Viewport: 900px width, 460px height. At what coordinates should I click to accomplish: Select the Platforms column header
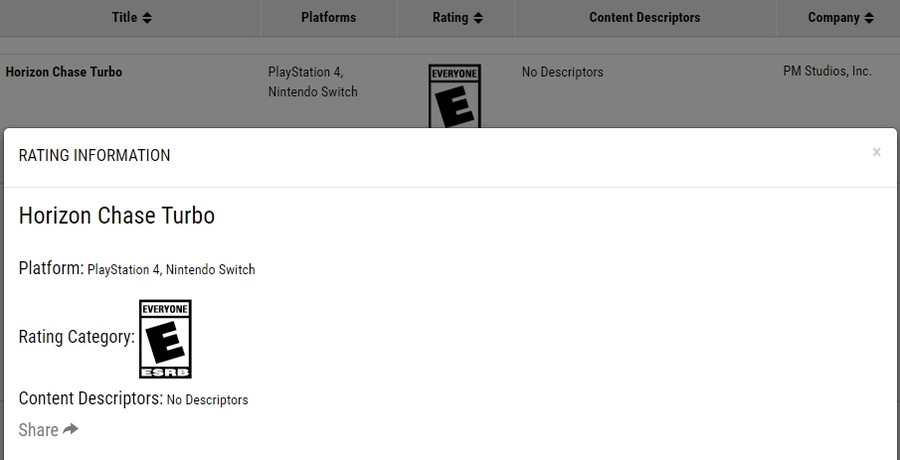[328, 17]
